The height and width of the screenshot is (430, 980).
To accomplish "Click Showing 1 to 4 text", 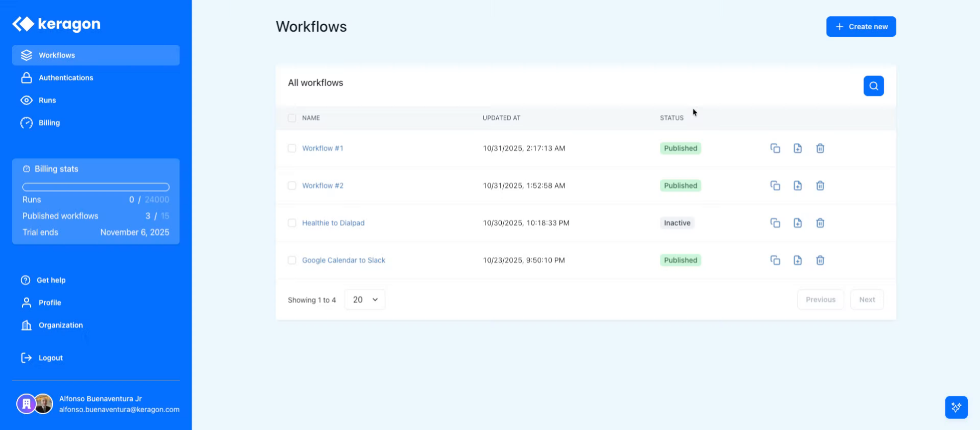I will tap(312, 300).
